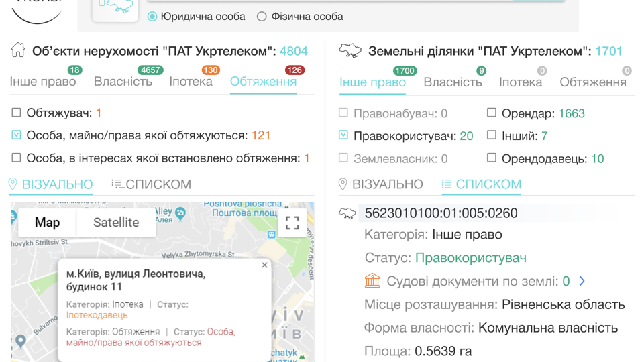Click the land parcel icon next to 5623010100:01:005:0260
This screenshot has width=644, height=362.
(x=347, y=213)
